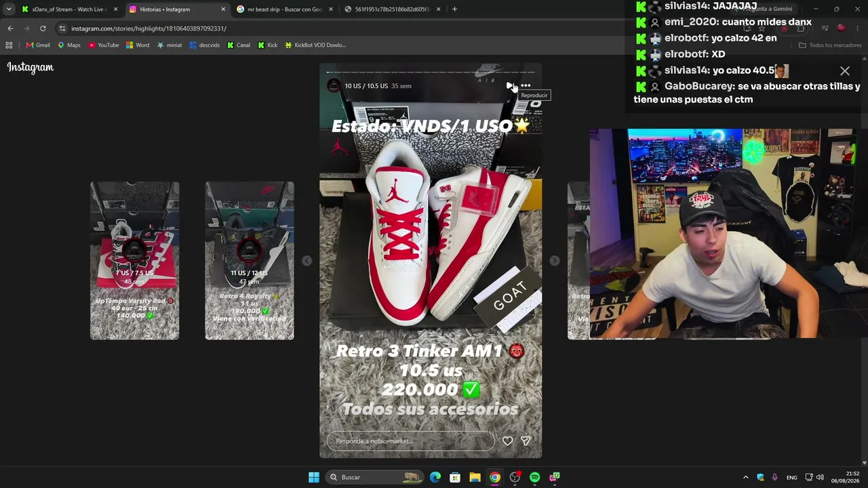Open the OBS Studio taskbar icon

coord(515,477)
